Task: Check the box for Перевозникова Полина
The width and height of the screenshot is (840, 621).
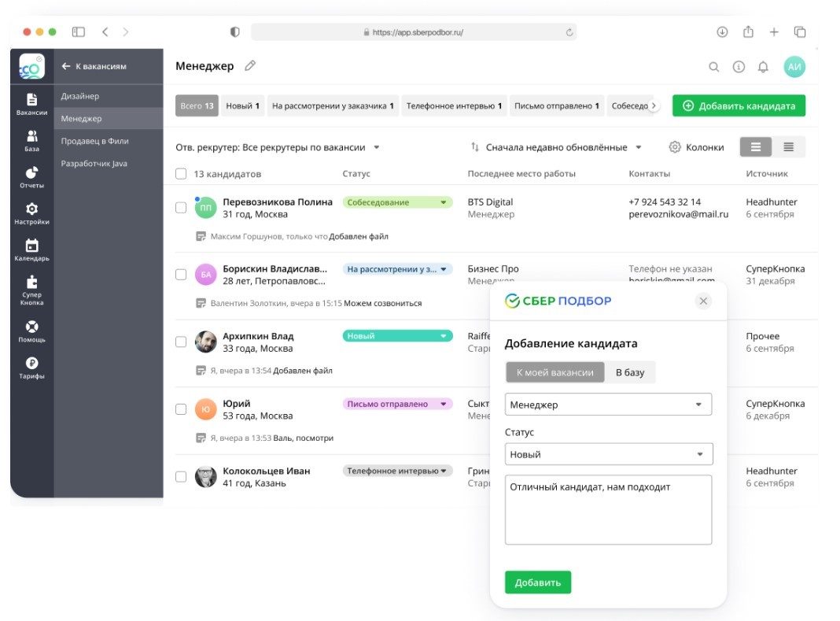Action: pos(181,208)
